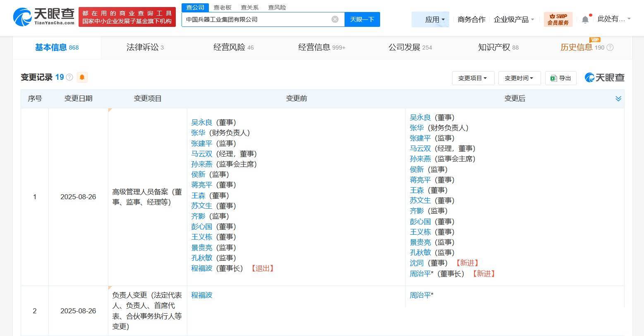Clear the search box with the X icon

click(335, 19)
